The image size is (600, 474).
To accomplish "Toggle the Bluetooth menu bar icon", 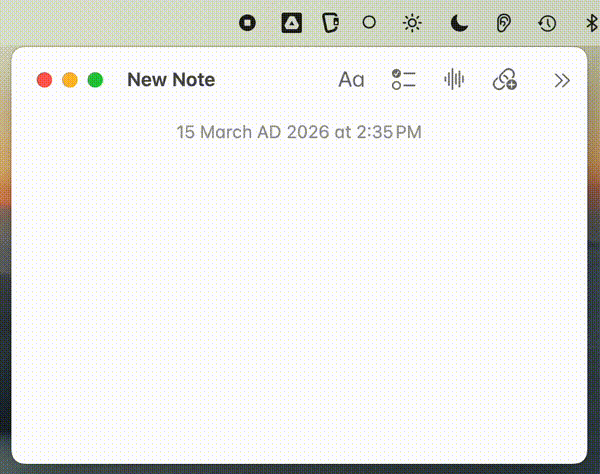I will coord(592,22).
